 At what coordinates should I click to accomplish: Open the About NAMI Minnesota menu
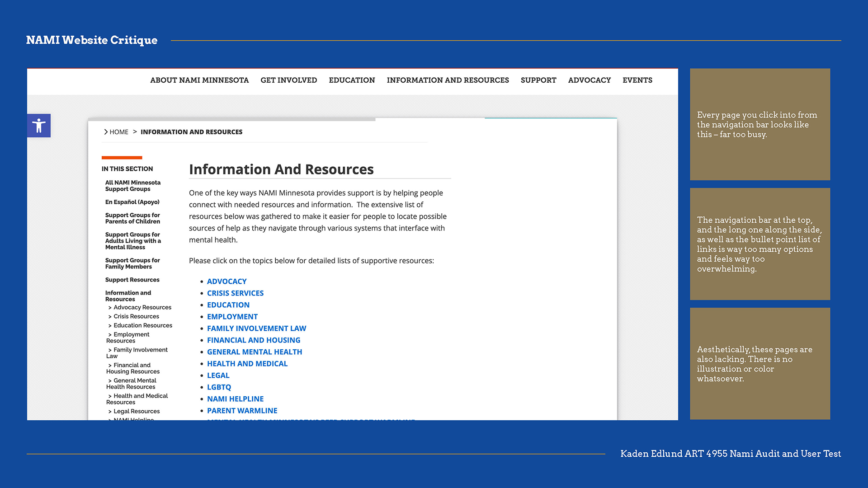199,80
